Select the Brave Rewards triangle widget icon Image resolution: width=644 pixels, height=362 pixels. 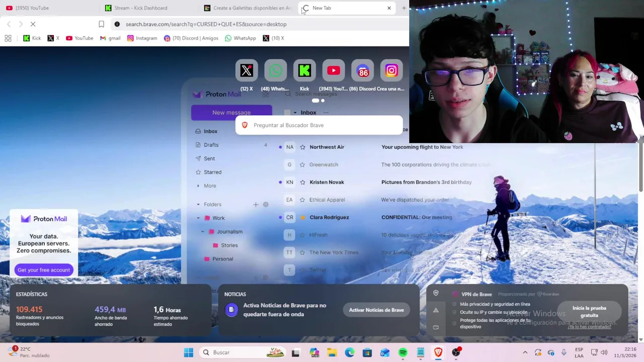pyautogui.click(x=436, y=310)
